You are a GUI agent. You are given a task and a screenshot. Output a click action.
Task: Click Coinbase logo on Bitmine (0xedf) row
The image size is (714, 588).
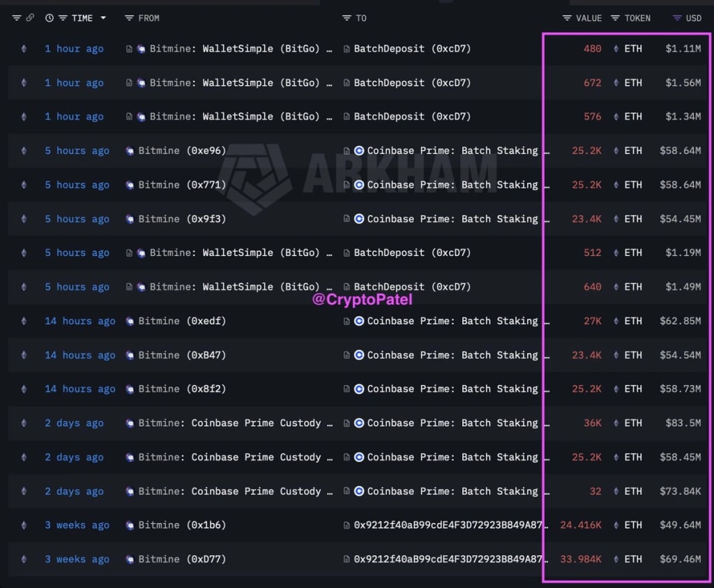pyautogui.click(x=359, y=321)
